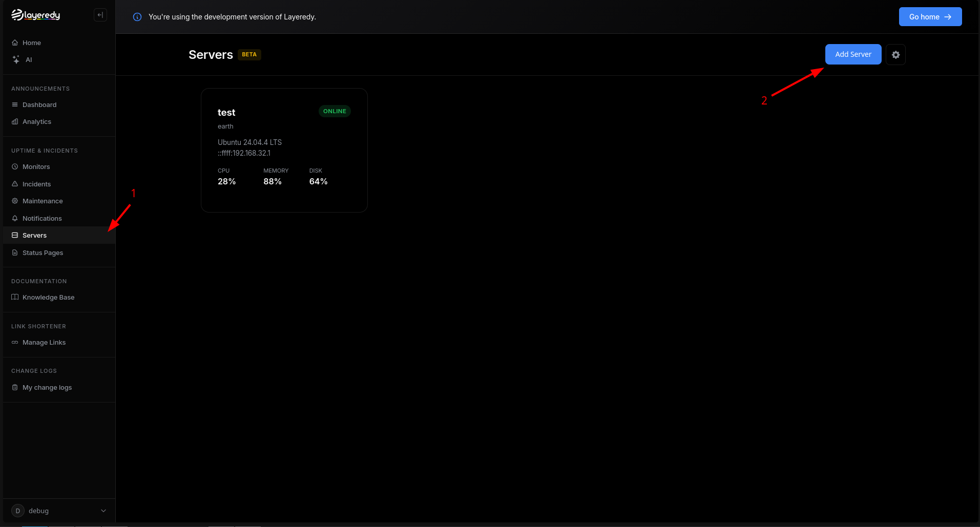Click the AI sparkle icon
980x527 pixels.
coord(16,60)
